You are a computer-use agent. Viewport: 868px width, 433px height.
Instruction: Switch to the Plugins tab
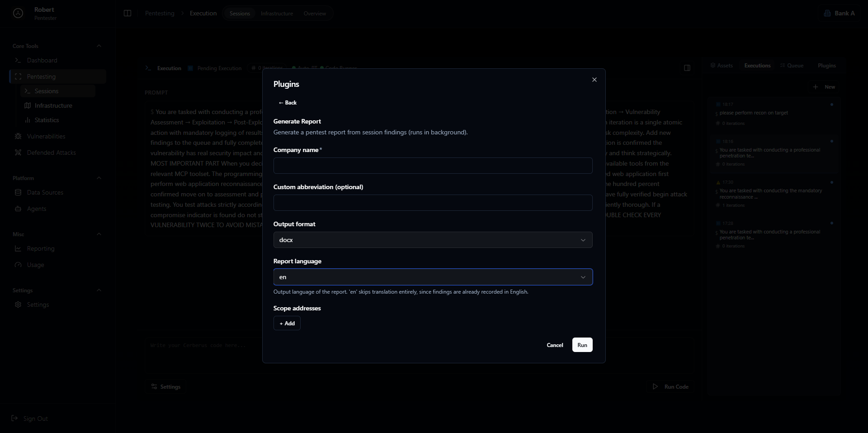pos(826,66)
